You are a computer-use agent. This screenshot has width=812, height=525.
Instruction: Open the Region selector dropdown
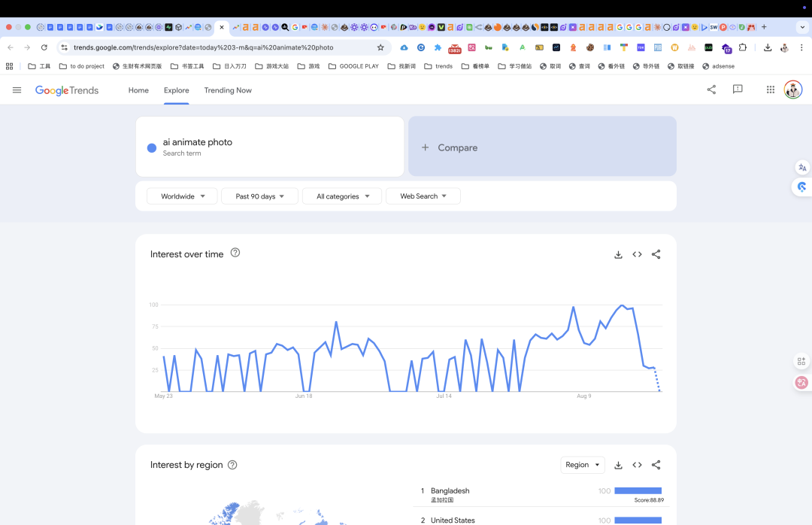tap(583, 465)
